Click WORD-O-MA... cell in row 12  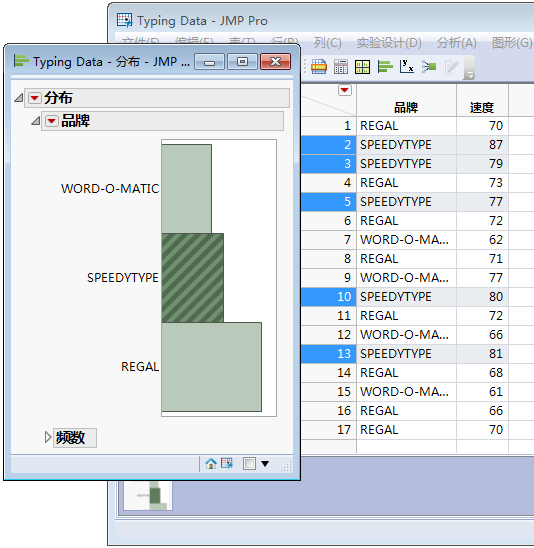406,335
